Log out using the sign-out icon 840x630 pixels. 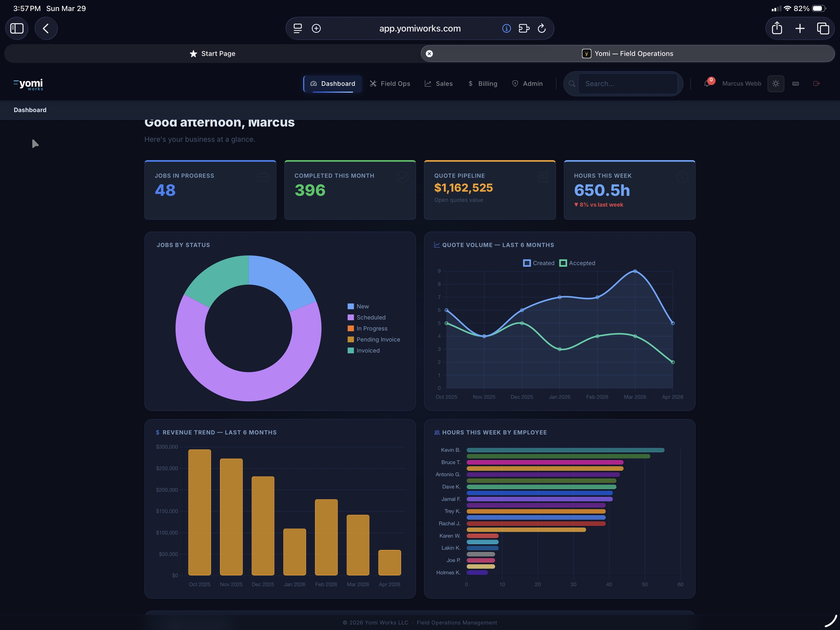click(x=816, y=83)
